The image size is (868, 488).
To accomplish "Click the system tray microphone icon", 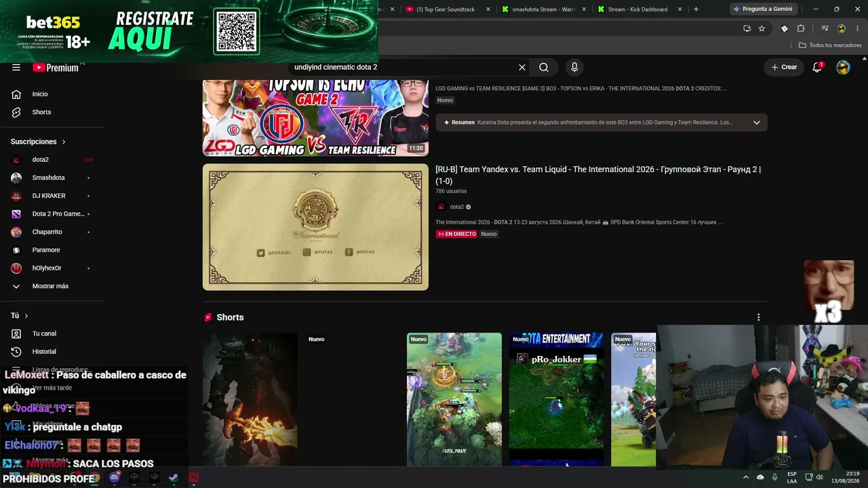I will tap(775, 477).
